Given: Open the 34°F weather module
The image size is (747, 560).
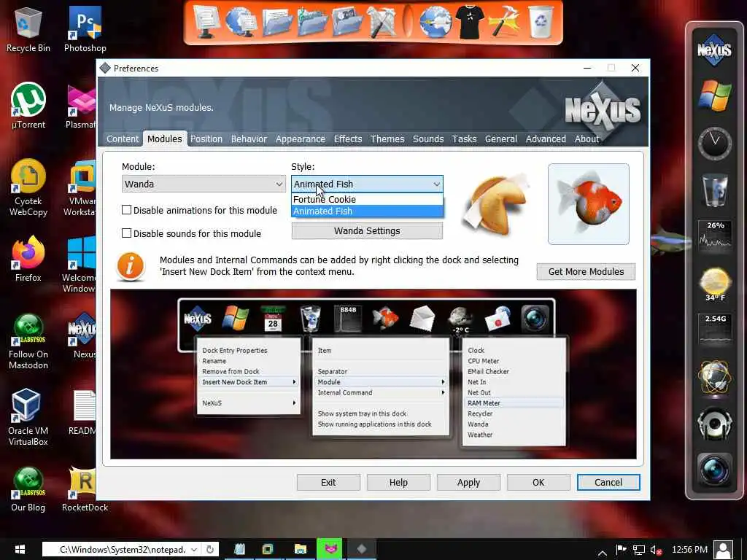Looking at the screenshot, I should point(714,284).
